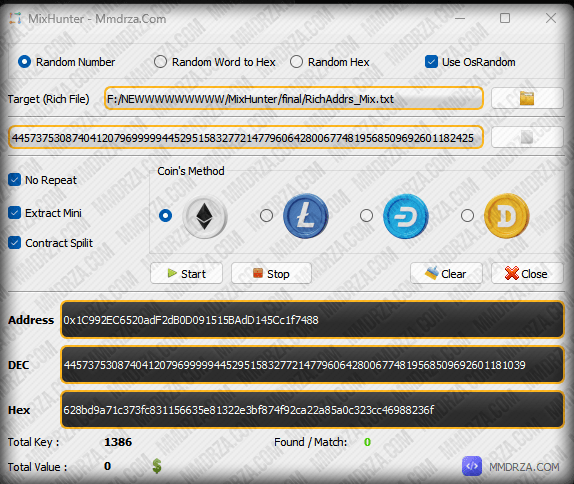
Task: Click the Target Rich File path field
Action: tap(294, 98)
